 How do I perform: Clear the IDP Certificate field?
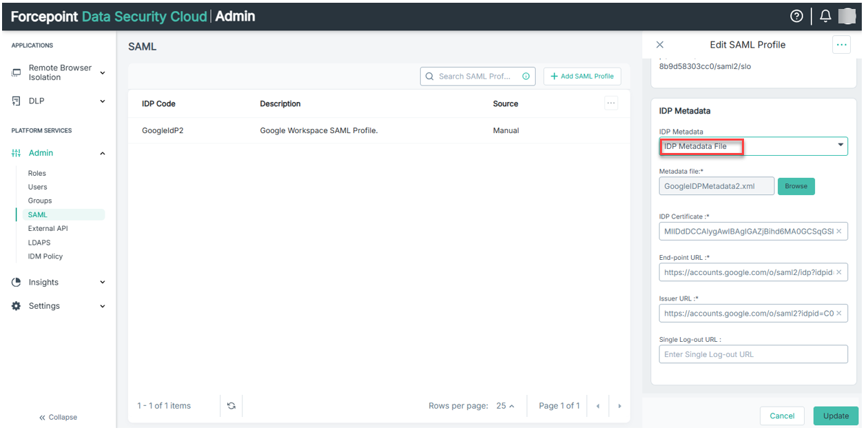838,232
